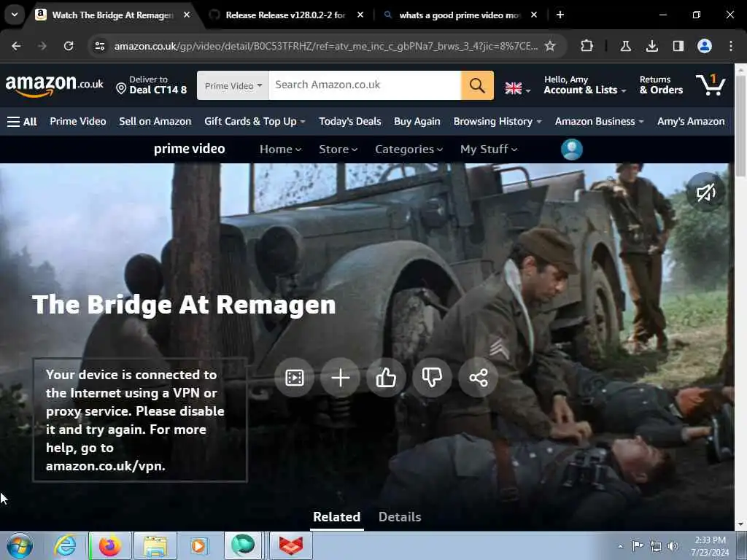Bookmark page with star icon
The height and width of the screenshot is (560, 747).
(x=550, y=46)
